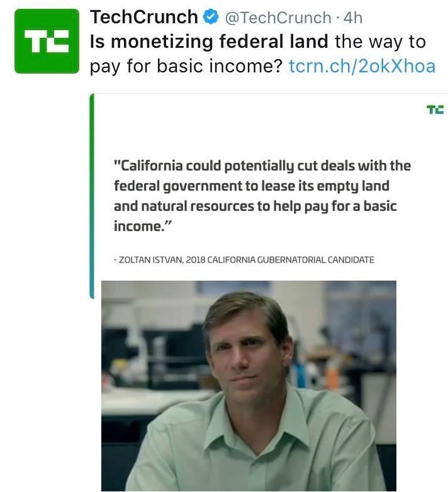Click the Zoltan Istvan attribution line
The image size is (448, 492).
tap(244, 259)
